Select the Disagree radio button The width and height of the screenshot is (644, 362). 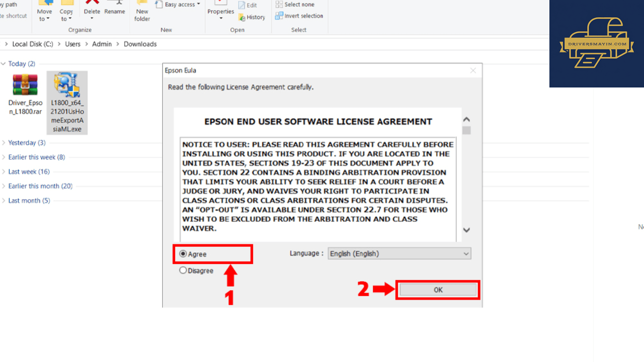point(183,270)
